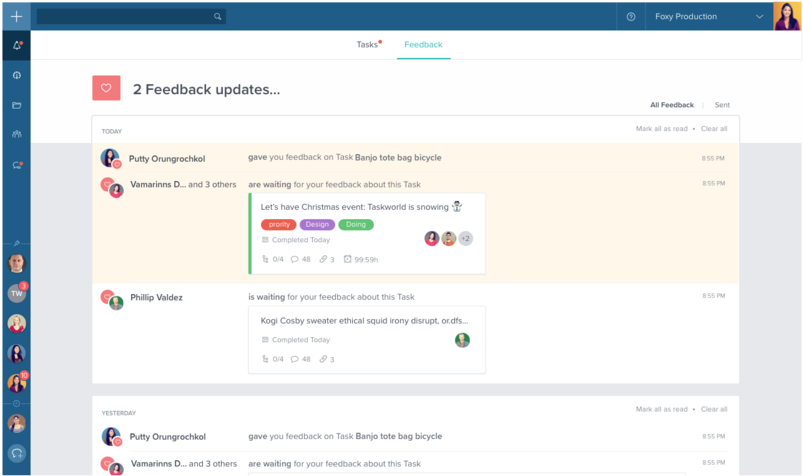The width and height of the screenshot is (803, 476).
Task: Click the plus create button
Action: [16, 16]
